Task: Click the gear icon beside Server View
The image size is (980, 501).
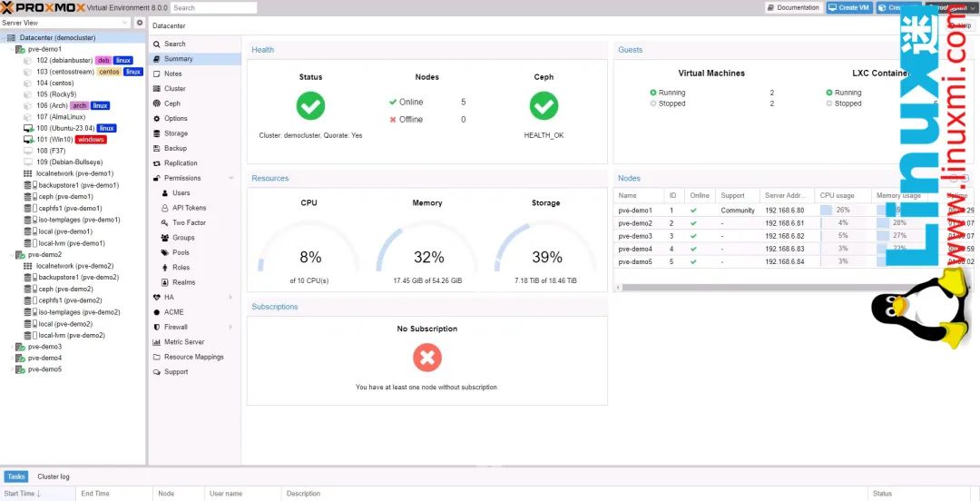Action: point(140,23)
